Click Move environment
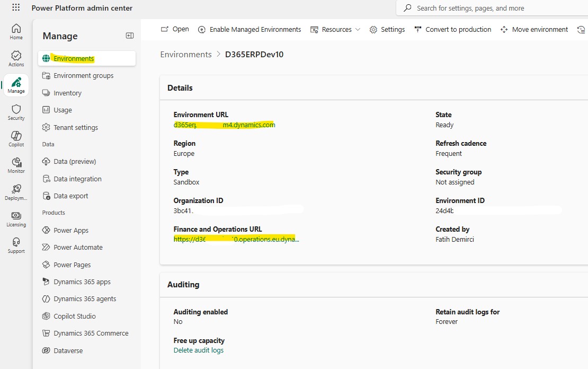The image size is (588, 369). (x=534, y=29)
